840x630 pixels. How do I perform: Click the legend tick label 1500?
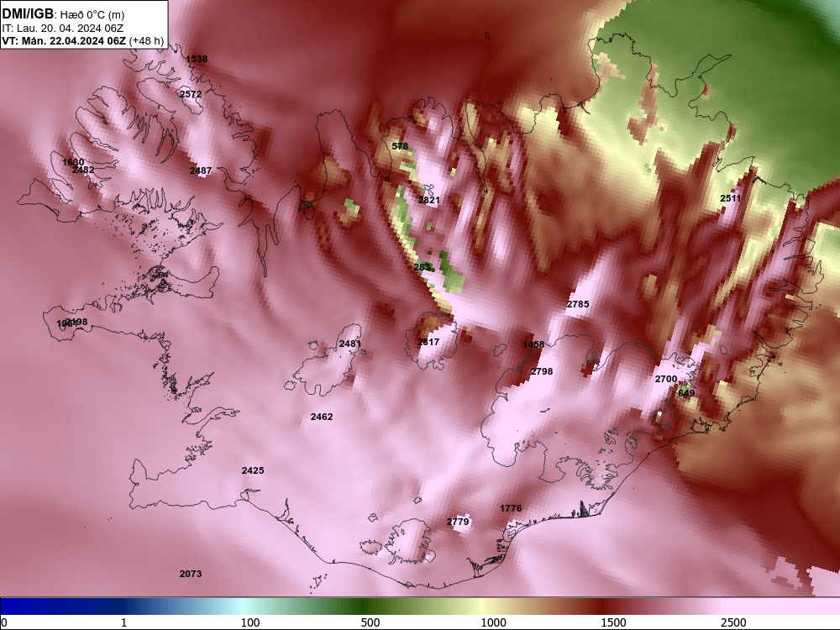[x=613, y=623]
